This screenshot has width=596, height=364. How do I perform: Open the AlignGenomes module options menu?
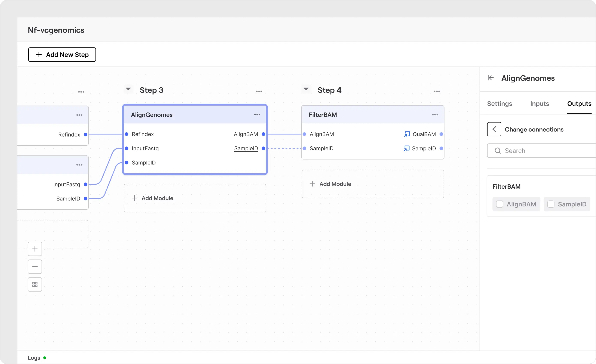(x=257, y=115)
